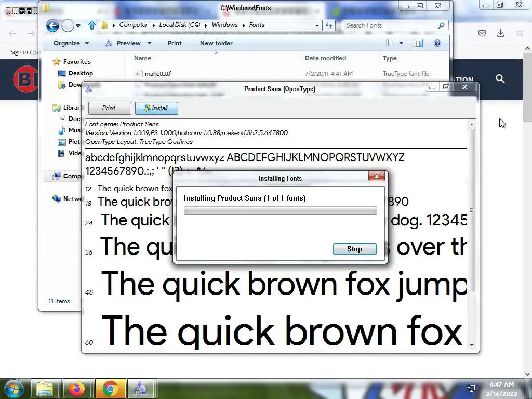Open Desktop in navigation pane
Screen dimensions: 532x399
coord(81,73)
